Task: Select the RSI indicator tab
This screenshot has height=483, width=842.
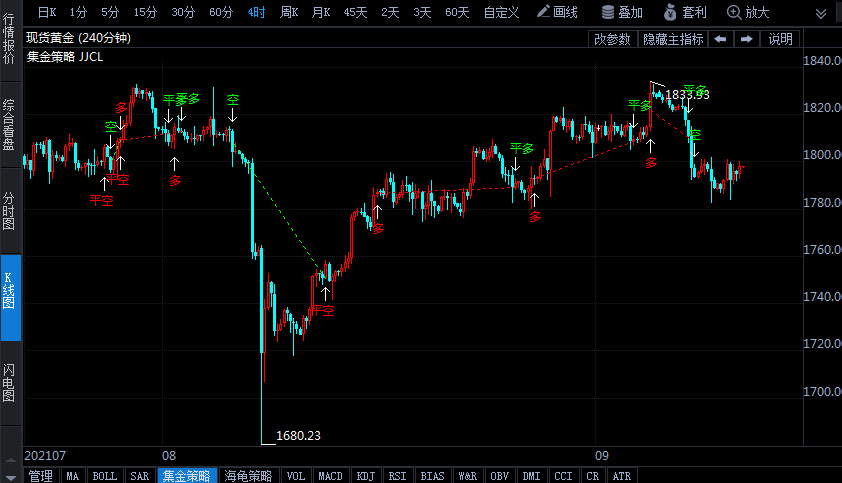Action: click(x=397, y=476)
